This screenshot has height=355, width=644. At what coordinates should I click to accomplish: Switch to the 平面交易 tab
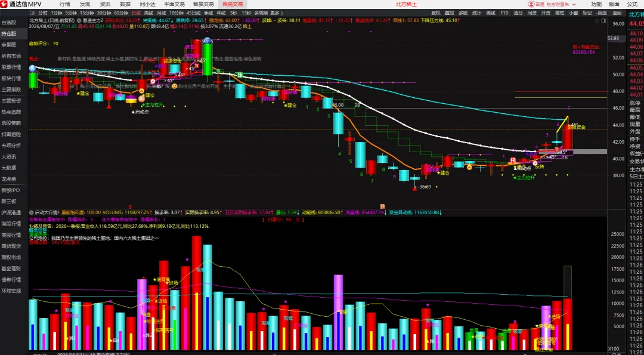[174, 4]
